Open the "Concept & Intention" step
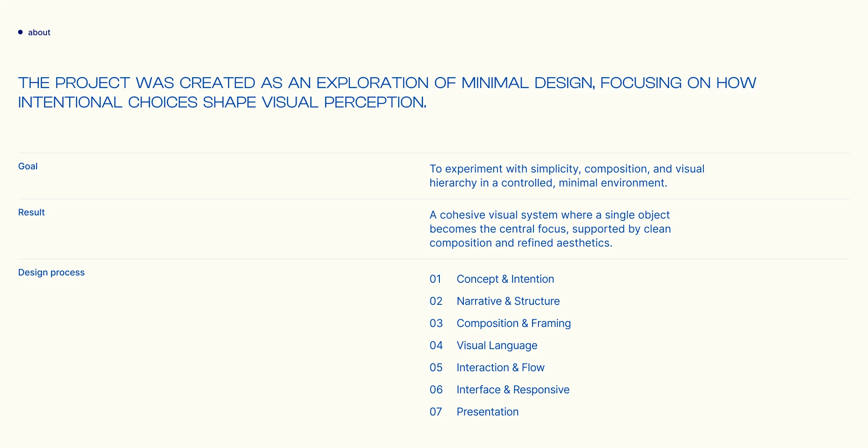Image resolution: width=868 pixels, height=448 pixels. 505,279
